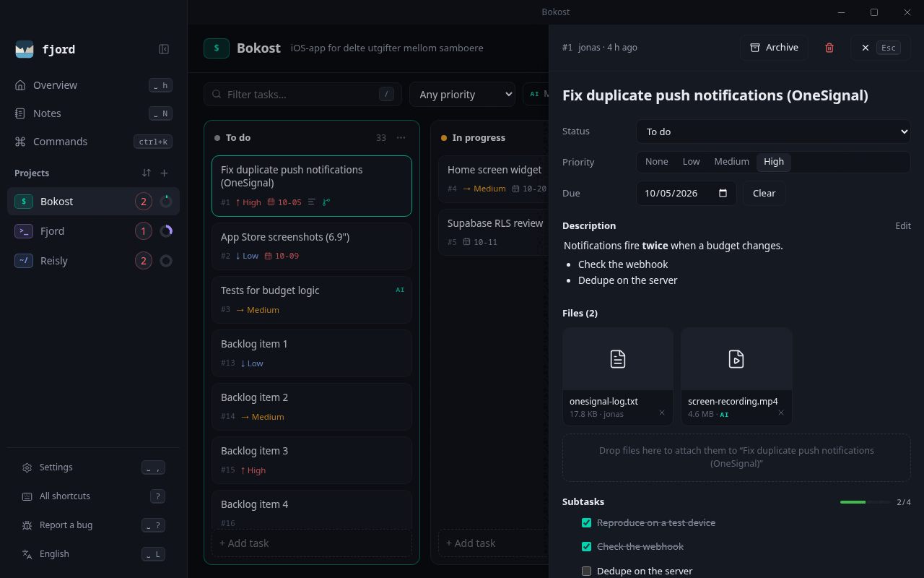Viewport: 924px width, 578px height.
Task: Open the screen-recording.mp4 file thumbnail
Action: (x=736, y=359)
